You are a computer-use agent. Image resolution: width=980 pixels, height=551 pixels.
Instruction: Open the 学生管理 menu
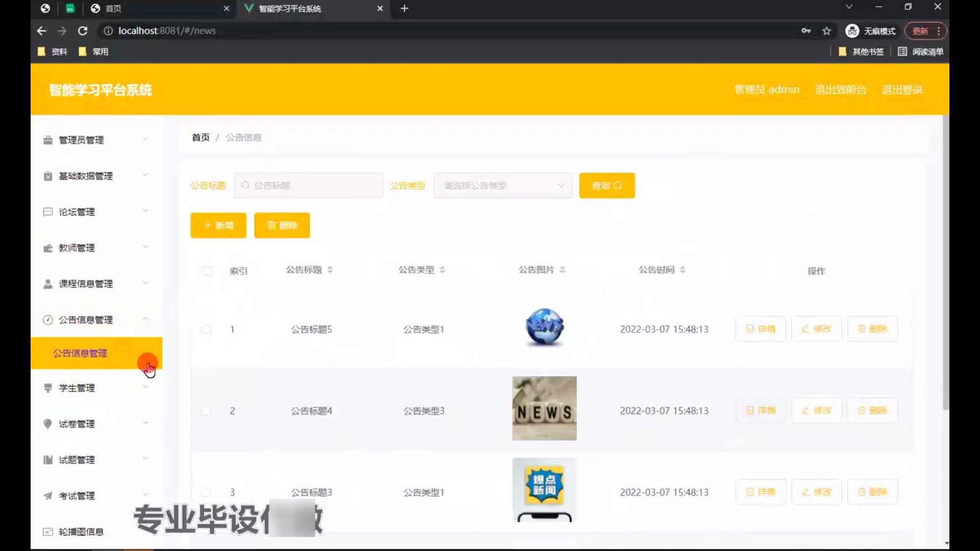tap(96, 388)
